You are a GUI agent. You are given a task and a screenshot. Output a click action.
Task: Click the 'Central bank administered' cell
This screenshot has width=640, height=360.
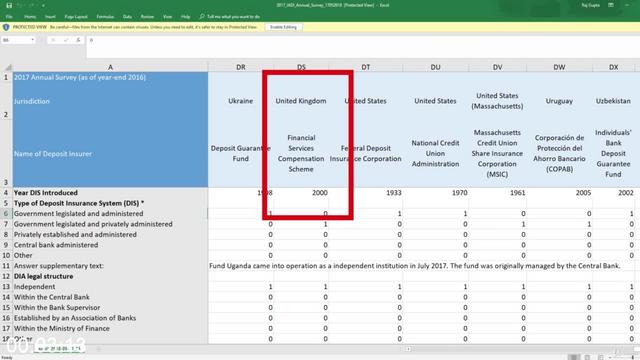pos(110,245)
